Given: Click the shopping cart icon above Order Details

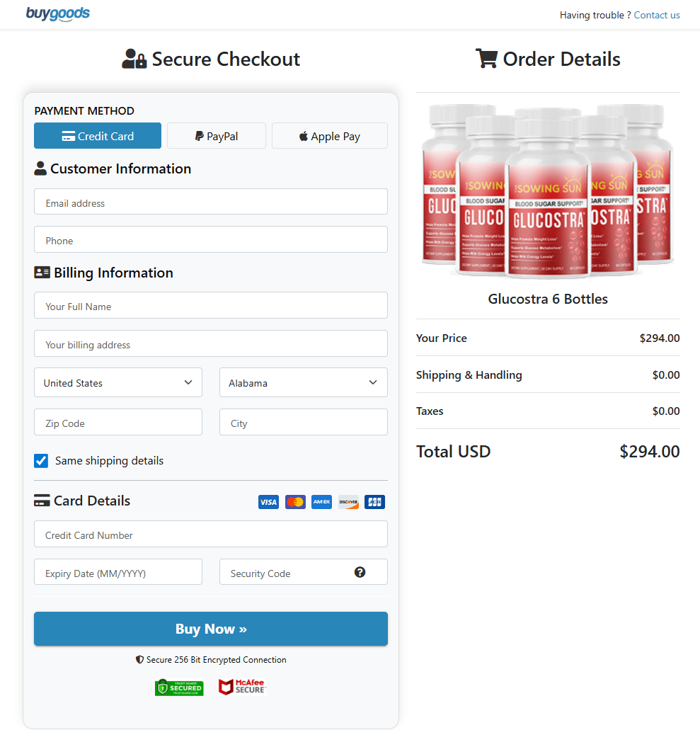Looking at the screenshot, I should 486,59.
